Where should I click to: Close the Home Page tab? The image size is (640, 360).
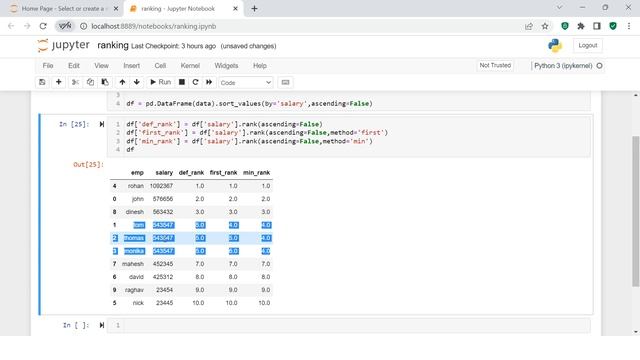(x=116, y=9)
